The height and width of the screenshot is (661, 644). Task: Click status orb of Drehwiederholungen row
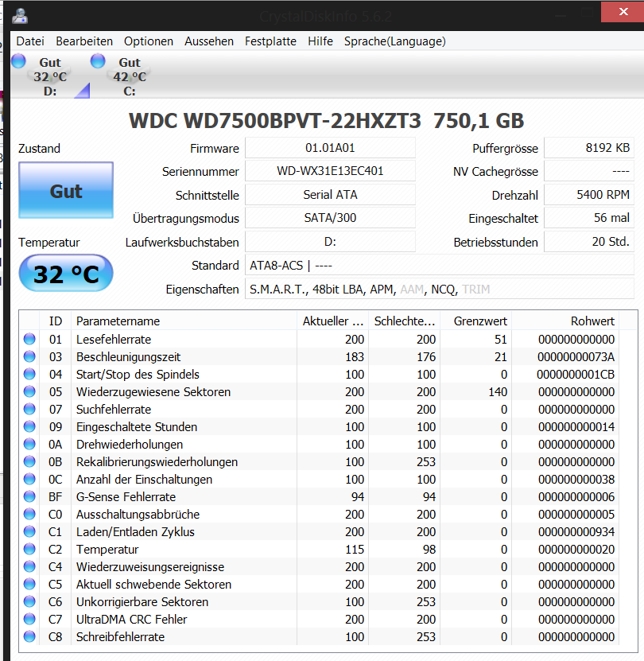point(29,444)
